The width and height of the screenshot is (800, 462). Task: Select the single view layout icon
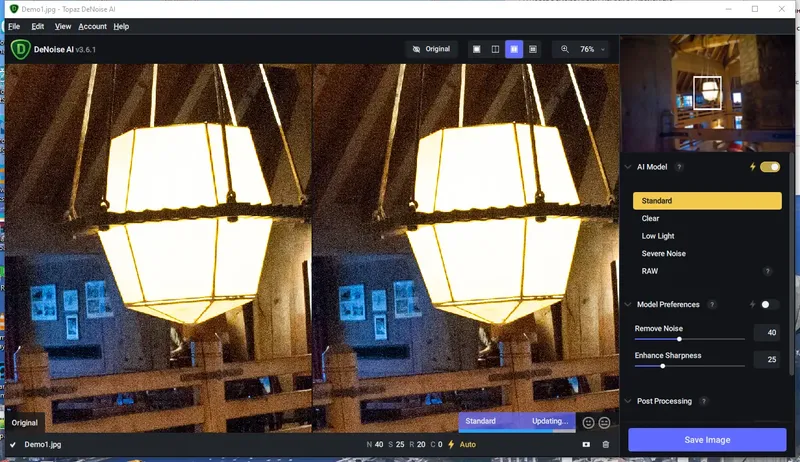coord(477,49)
